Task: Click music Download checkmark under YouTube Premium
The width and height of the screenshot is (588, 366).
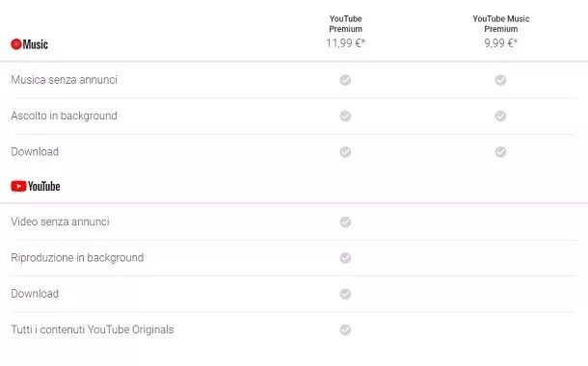Action: coord(345,152)
